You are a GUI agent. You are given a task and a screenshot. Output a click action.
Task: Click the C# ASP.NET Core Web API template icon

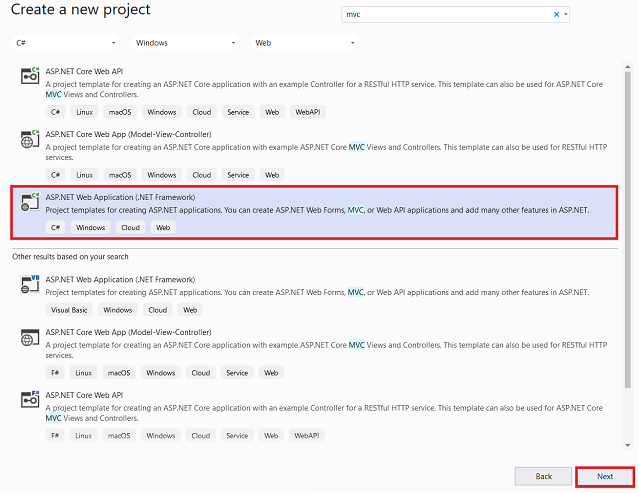[x=30, y=75]
